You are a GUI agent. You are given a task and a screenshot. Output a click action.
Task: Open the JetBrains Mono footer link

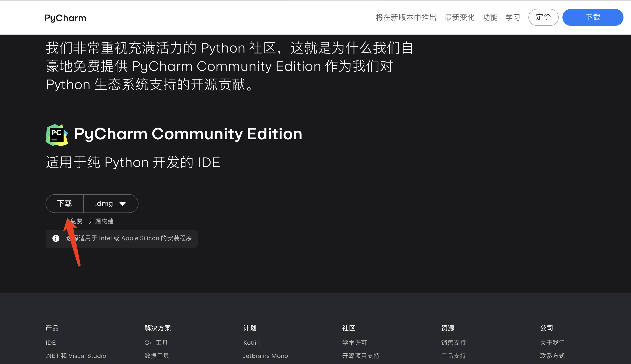(x=265, y=356)
